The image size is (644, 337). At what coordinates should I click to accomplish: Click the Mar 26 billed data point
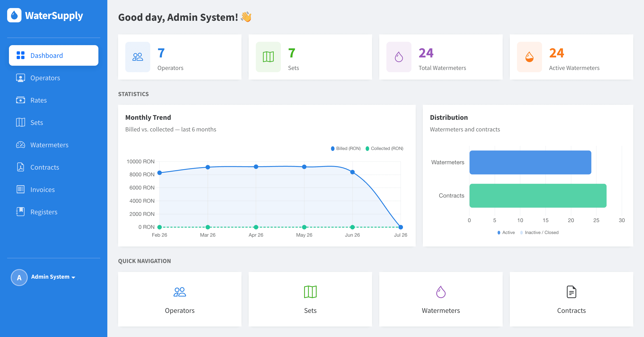coord(208,167)
